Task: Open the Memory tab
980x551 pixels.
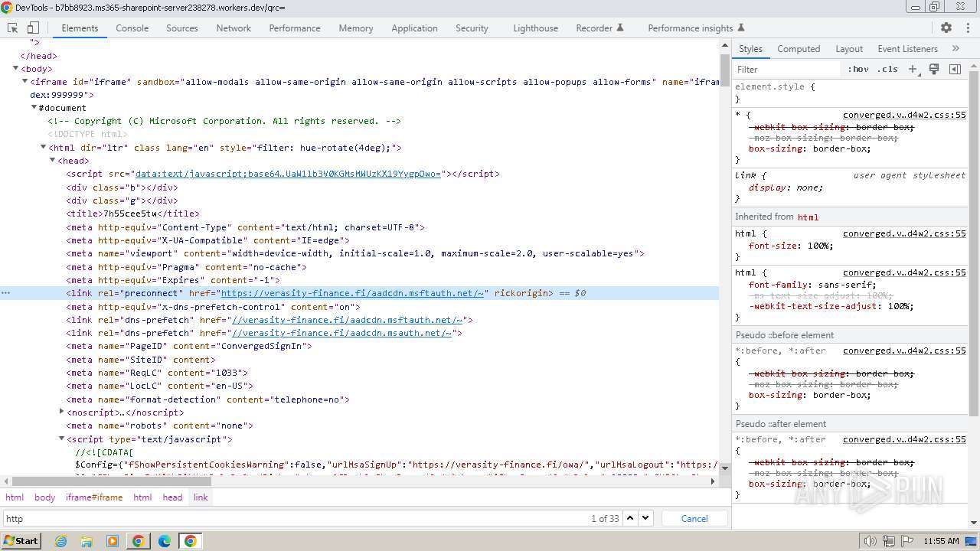Action: pos(356,28)
